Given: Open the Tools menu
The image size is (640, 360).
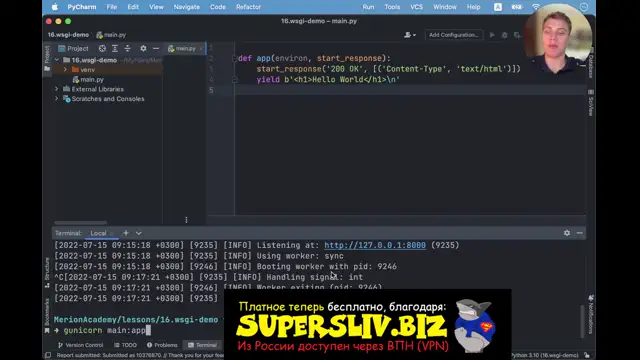Looking at the screenshot, I should pyautogui.click(x=392, y=7).
